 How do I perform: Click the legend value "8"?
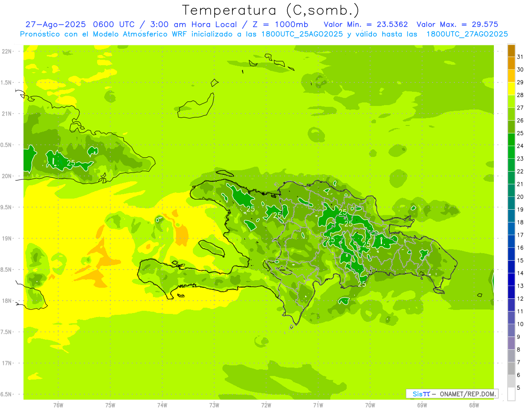(x=519, y=350)
